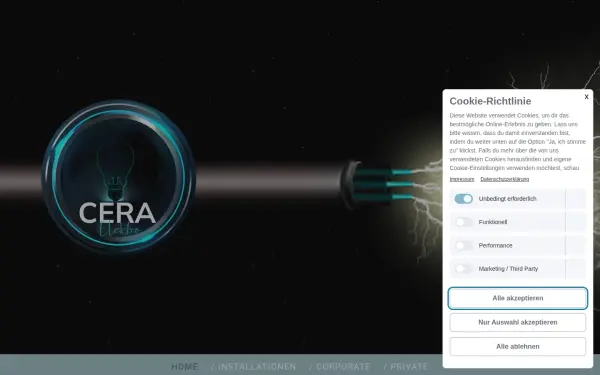Expand details cell beside Performance
Image resolution: width=600 pixels, height=375 pixels.
tap(576, 245)
